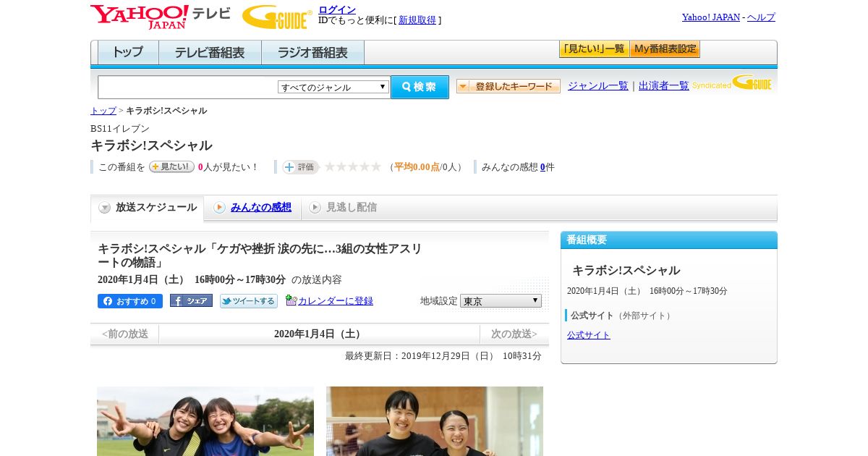Open the 出演者一覧 link
Viewport: 868px width, 456px height.
point(664,85)
